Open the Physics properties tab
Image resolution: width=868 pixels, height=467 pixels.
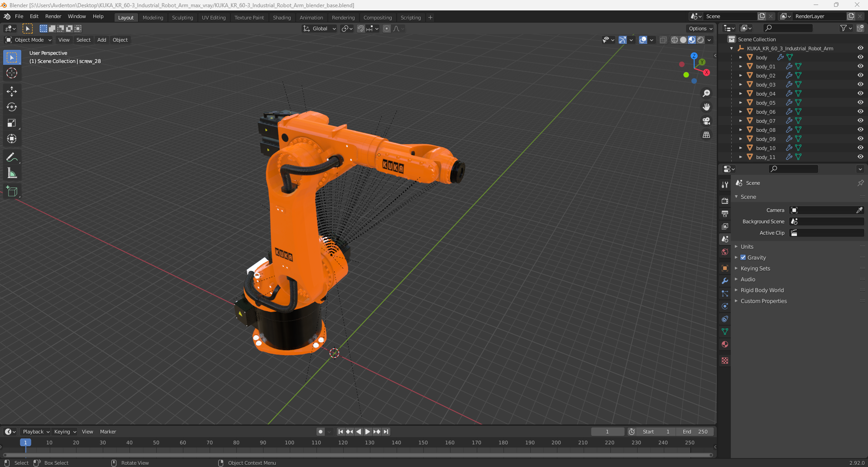coord(725,306)
